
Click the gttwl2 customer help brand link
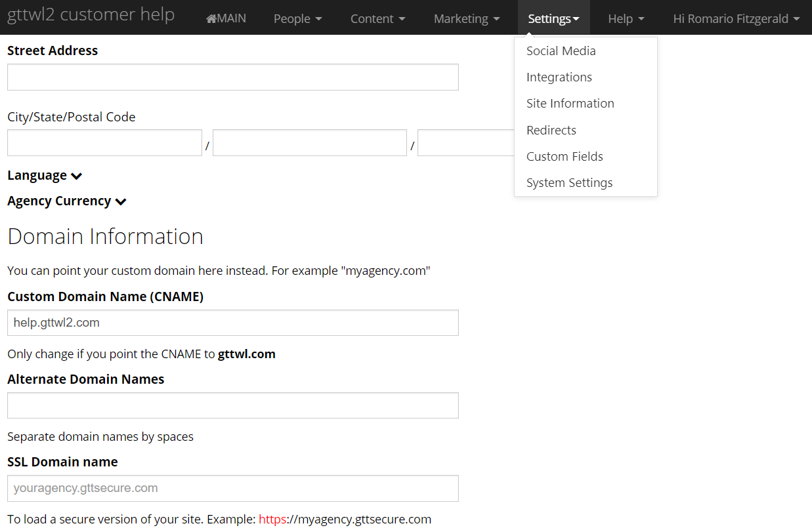pos(91,15)
